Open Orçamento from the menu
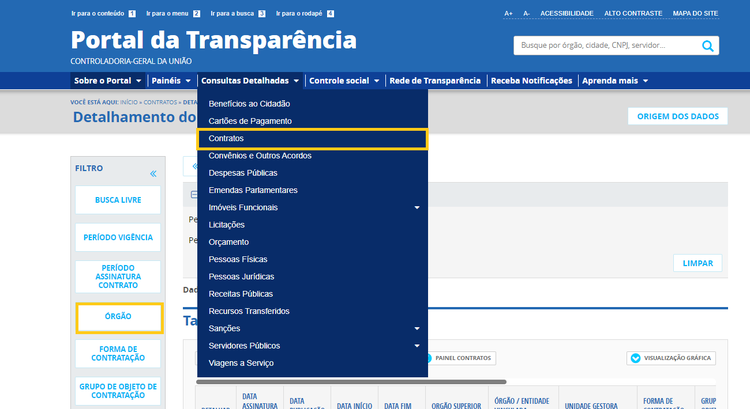This screenshot has height=409, width=750. coord(229,242)
